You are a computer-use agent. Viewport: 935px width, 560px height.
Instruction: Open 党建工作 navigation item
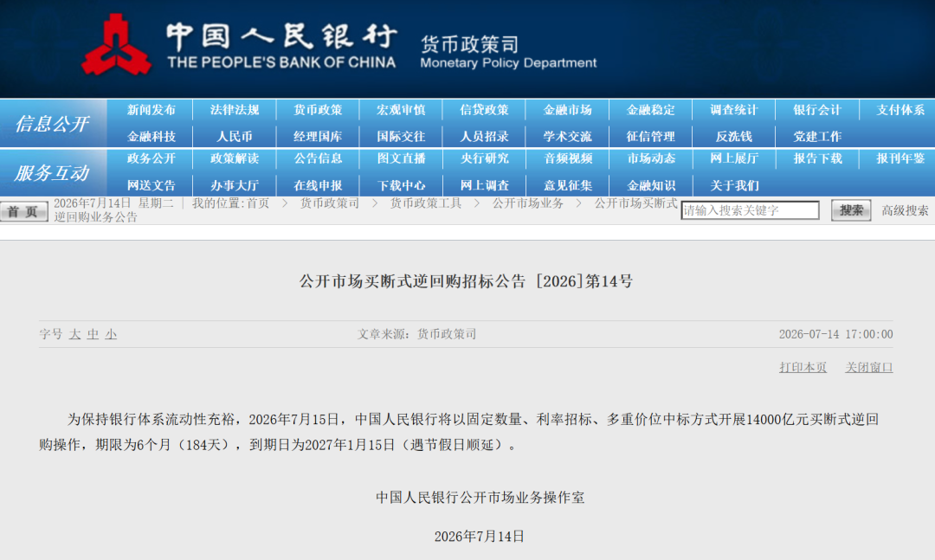[x=817, y=137]
